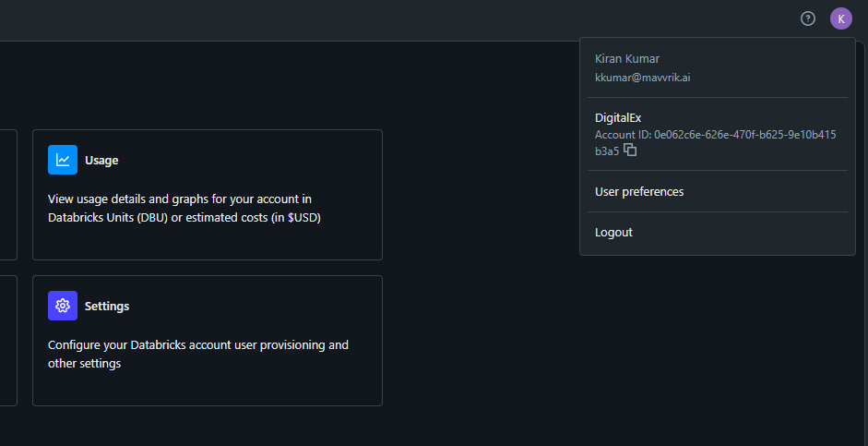Click the kkumar@mavvrik.ai email address

tap(642, 78)
